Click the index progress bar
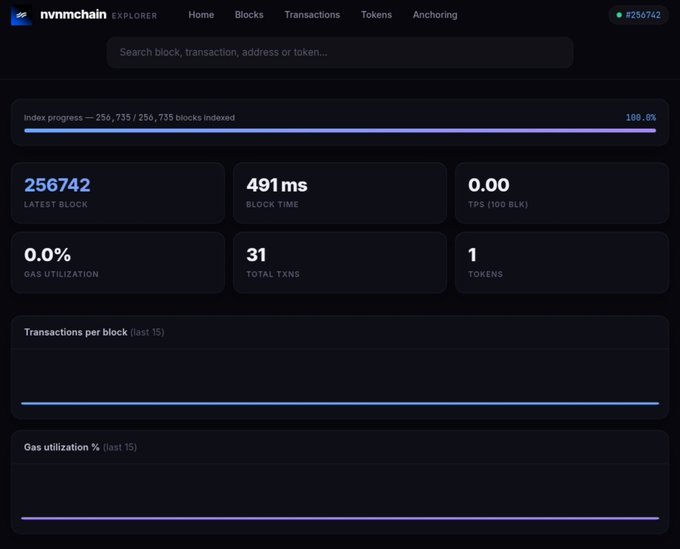Image resolution: width=680 pixels, height=549 pixels. pos(340,131)
